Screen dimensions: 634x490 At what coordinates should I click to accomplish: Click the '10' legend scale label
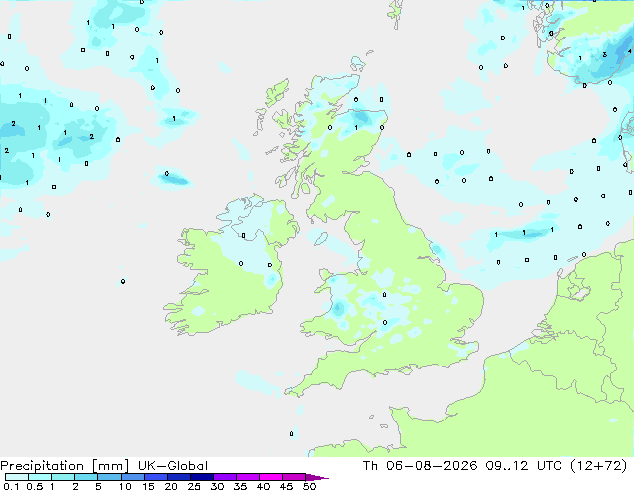pos(125,486)
